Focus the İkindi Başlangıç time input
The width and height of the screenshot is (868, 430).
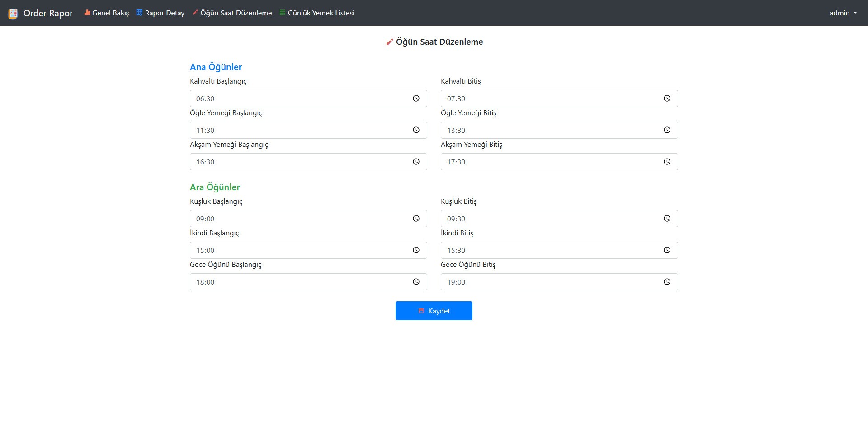coord(298,250)
